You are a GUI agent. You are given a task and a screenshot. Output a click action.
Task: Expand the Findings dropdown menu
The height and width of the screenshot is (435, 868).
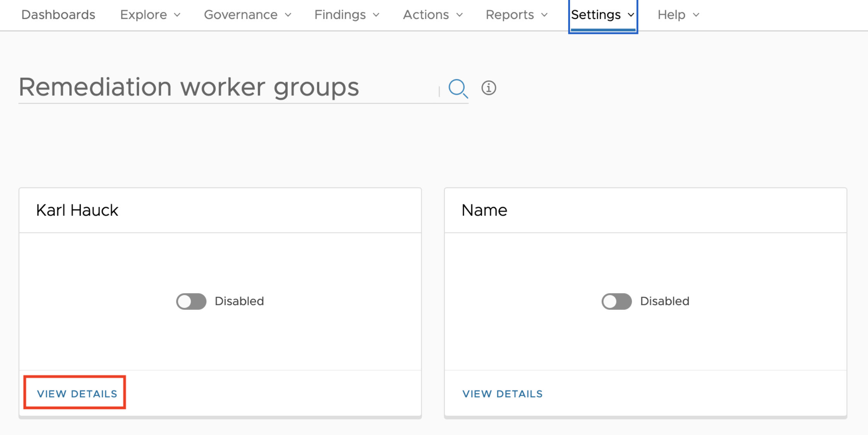[x=347, y=15]
